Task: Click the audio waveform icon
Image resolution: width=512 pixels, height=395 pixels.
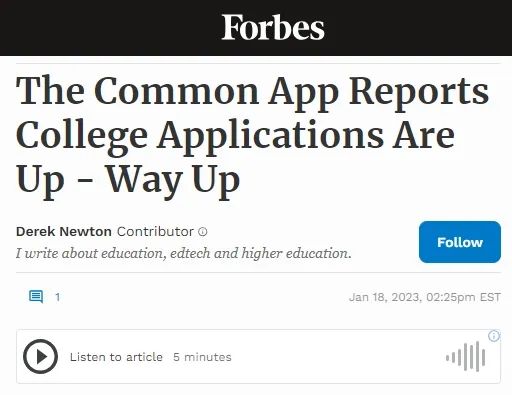Action: tap(466, 357)
